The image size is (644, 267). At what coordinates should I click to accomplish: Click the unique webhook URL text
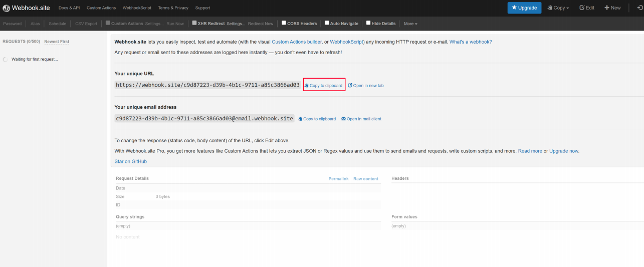point(207,85)
